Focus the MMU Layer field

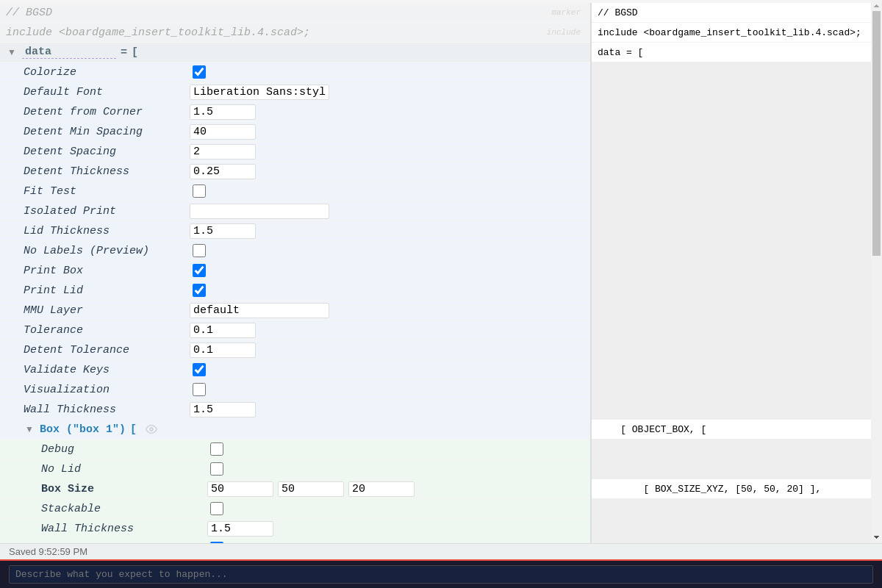coord(259,310)
